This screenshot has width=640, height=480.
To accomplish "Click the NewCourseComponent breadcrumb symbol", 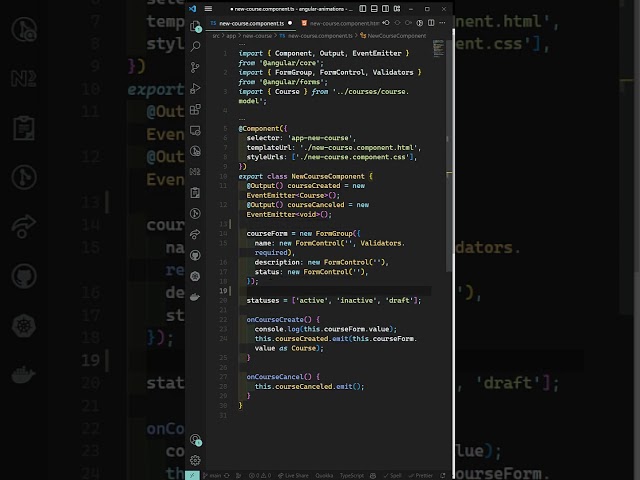I will 393,36.
